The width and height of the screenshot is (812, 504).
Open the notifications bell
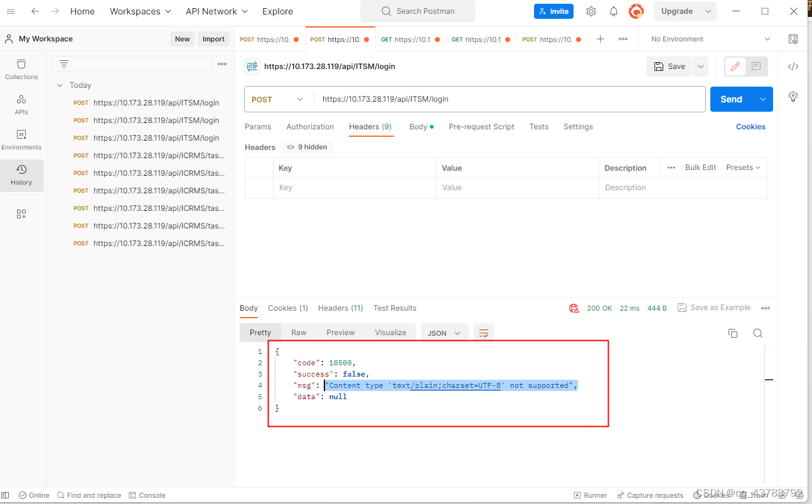tap(613, 11)
